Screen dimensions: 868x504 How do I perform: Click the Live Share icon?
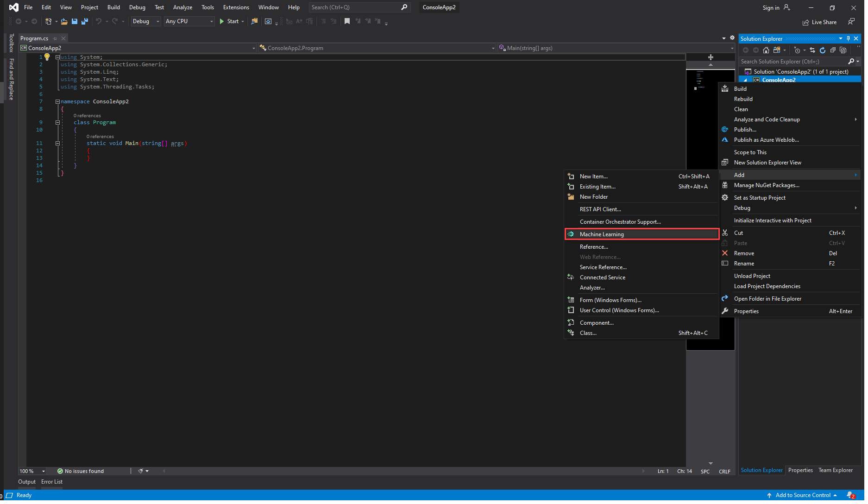[806, 22]
